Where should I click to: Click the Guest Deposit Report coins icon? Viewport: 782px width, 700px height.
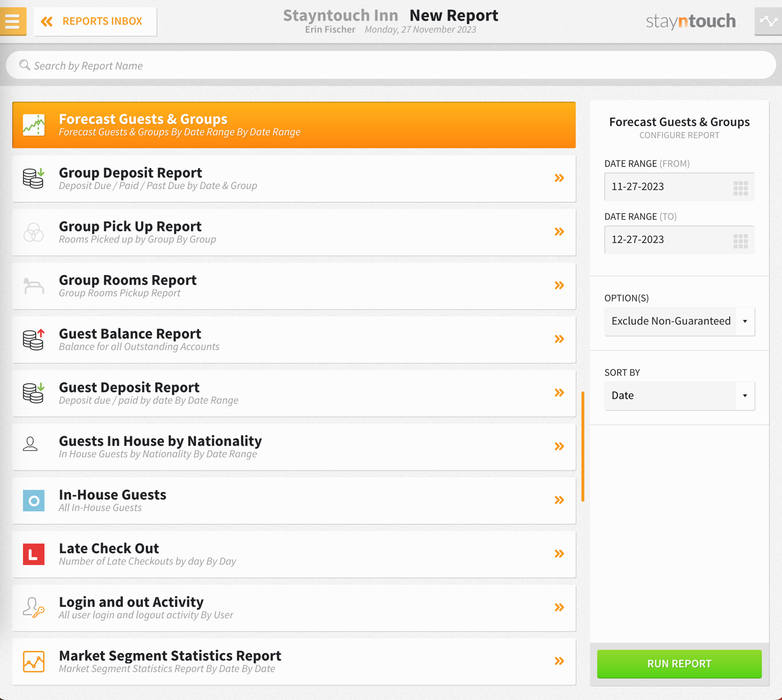pyautogui.click(x=34, y=393)
